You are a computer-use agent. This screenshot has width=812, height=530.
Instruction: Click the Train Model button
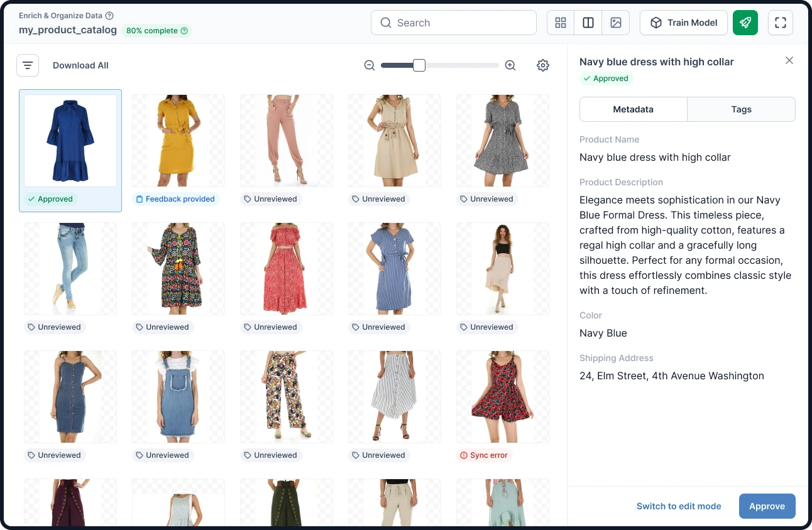click(684, 23)
